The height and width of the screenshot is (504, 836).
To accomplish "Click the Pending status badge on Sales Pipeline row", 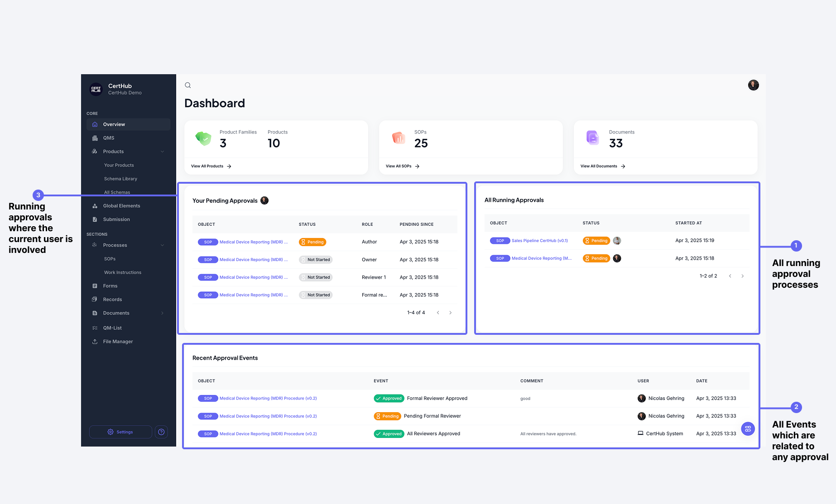I will point(596,240).
